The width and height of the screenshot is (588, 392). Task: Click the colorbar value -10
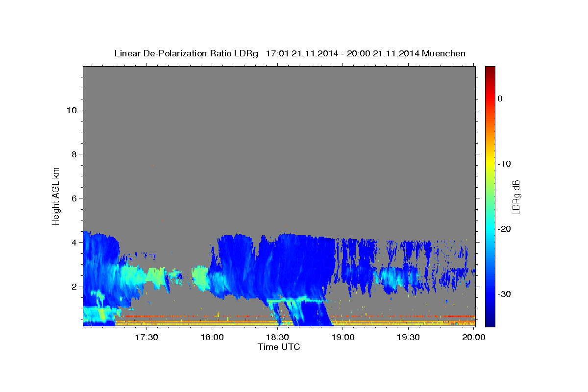504,164
